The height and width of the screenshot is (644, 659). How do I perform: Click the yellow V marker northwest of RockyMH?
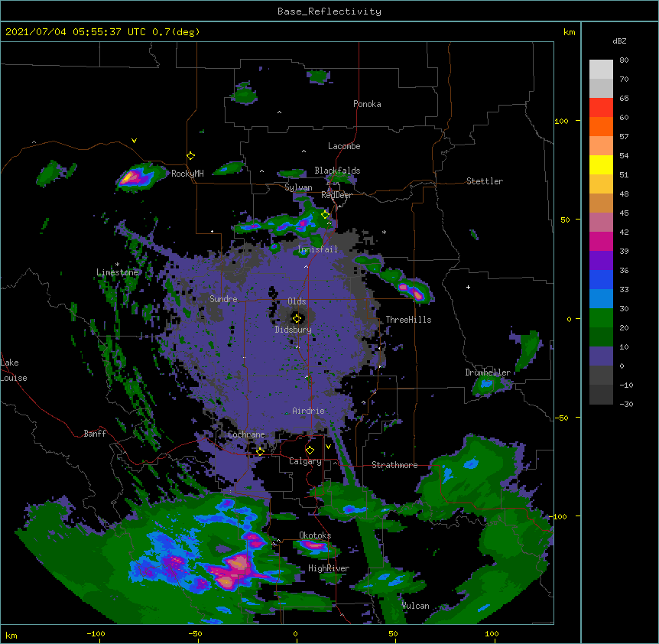point(134,141)
